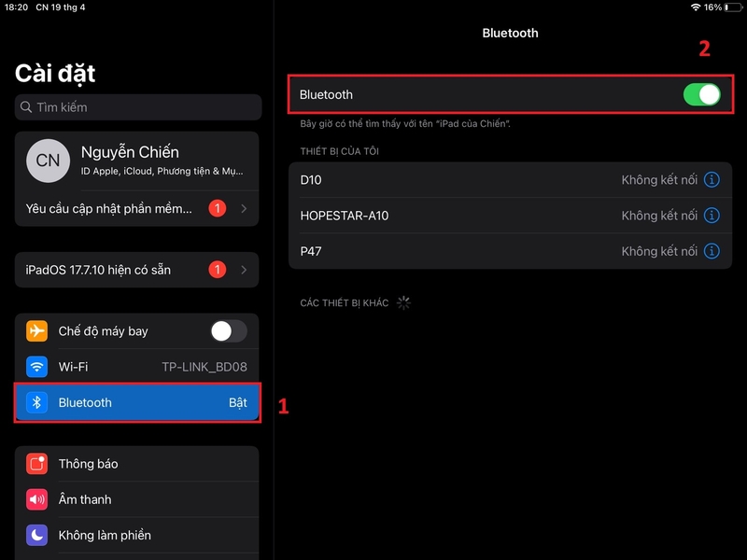Open info icon next to P47
Image resolution: width=747 pixels, height=560 pixels.
(712, 251)
